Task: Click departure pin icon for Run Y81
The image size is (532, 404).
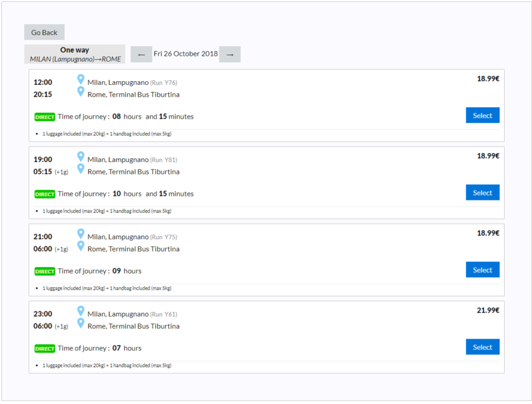Action: 80,156
